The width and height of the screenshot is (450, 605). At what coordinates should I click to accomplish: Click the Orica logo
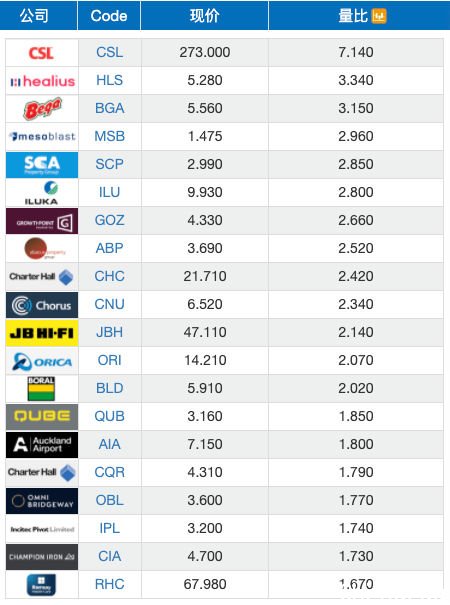pos(42,362)
